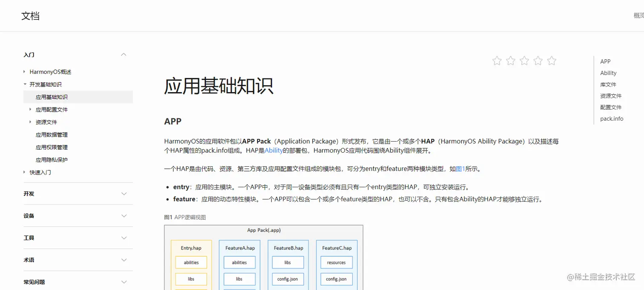Expand the 设备 section
Image resolution: width=644 pixels, height=290 pixels.
(x=124, y=216)
